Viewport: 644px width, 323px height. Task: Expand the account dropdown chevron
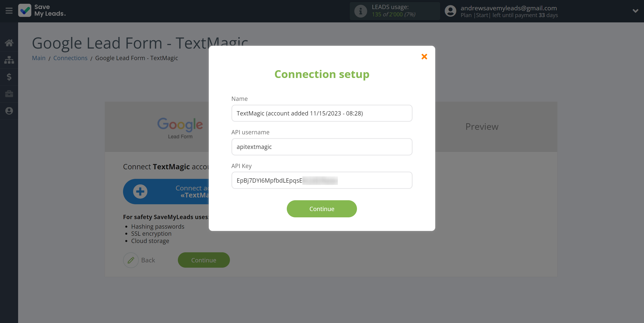coord(635,11)
